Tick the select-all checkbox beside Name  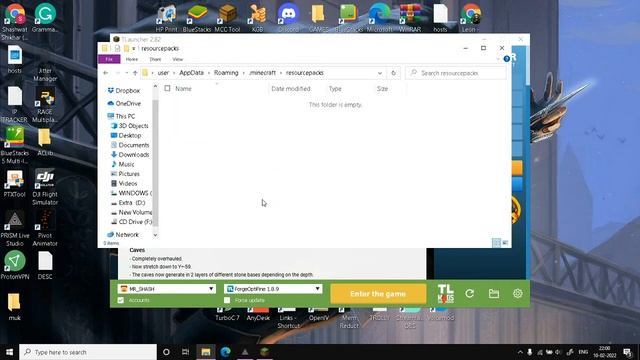(167, 88)
